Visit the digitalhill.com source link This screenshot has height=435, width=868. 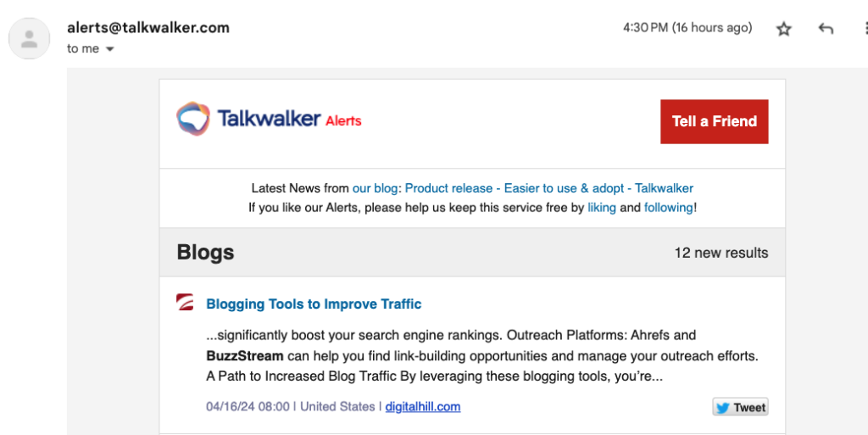pyautogui.click(x=423, y=407)
